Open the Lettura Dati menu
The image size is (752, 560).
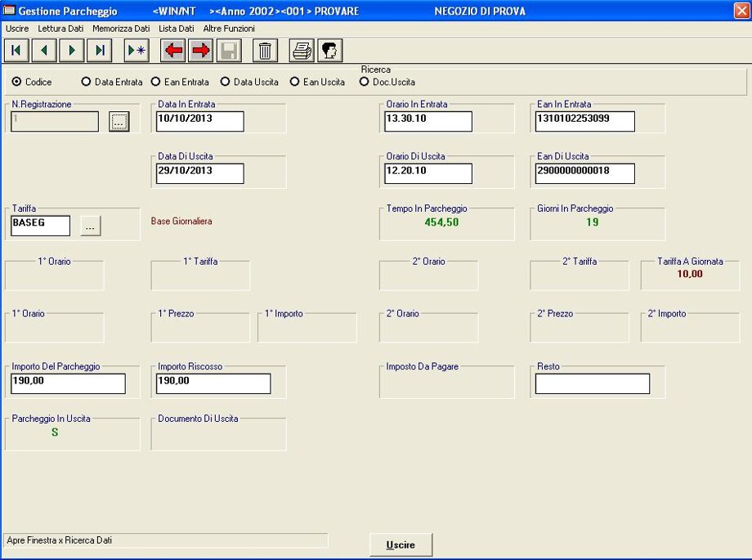[60, 29]
